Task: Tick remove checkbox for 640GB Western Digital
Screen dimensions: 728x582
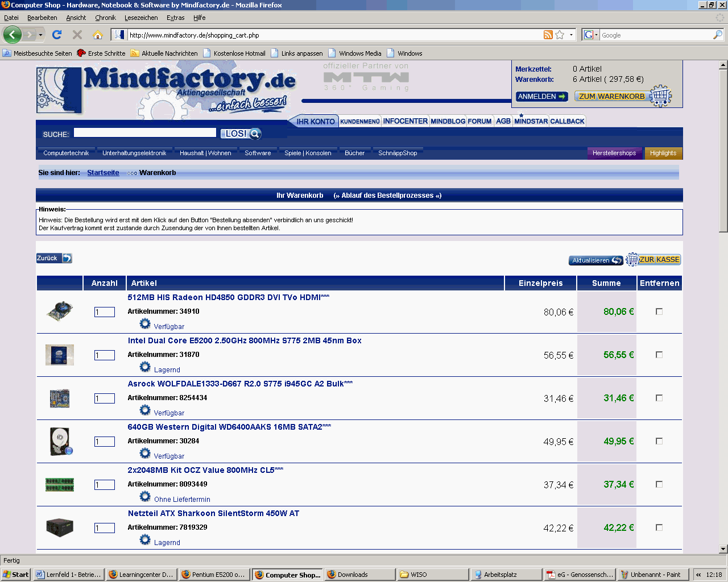Action: tap(659, 441)
